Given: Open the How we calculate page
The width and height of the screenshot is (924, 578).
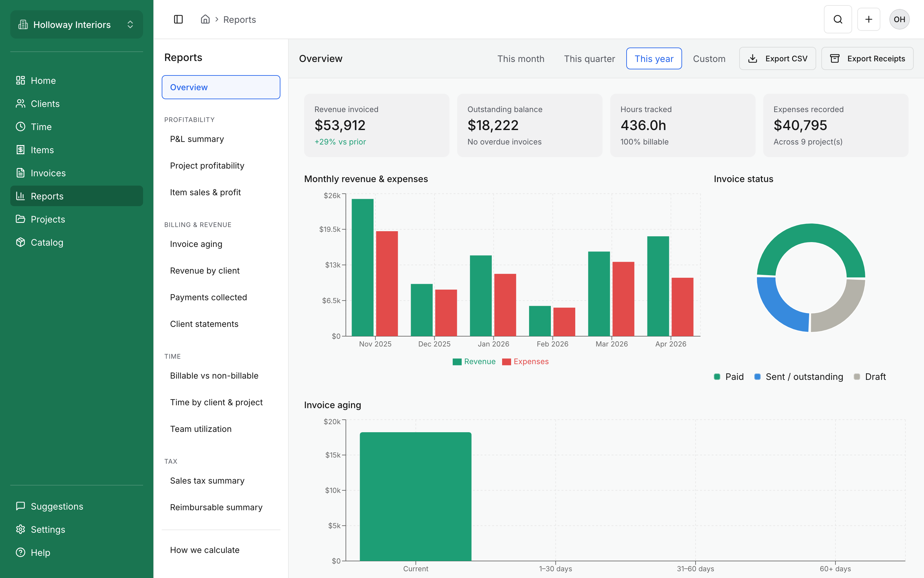Looking at the screenshot, I should [221, 550].
